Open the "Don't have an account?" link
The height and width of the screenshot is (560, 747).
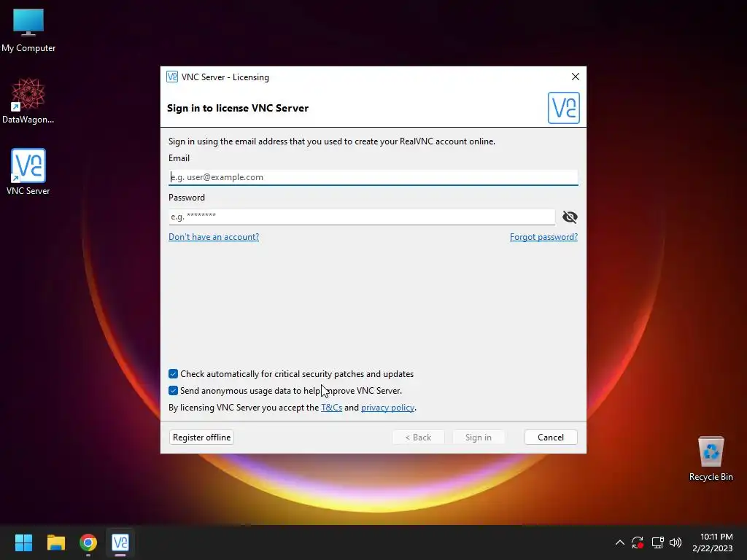coord(214,237)
